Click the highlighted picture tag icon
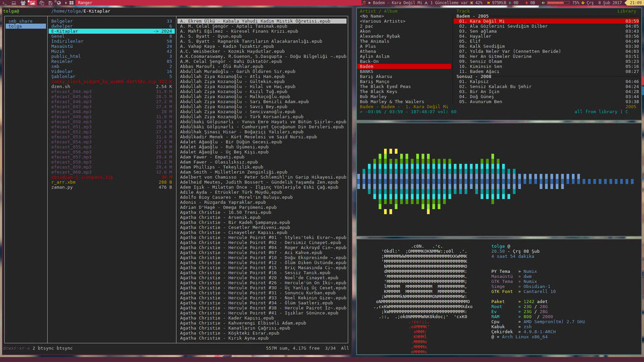Image resolution: width=644 pixels, height=362 pixels. (32, 3)
